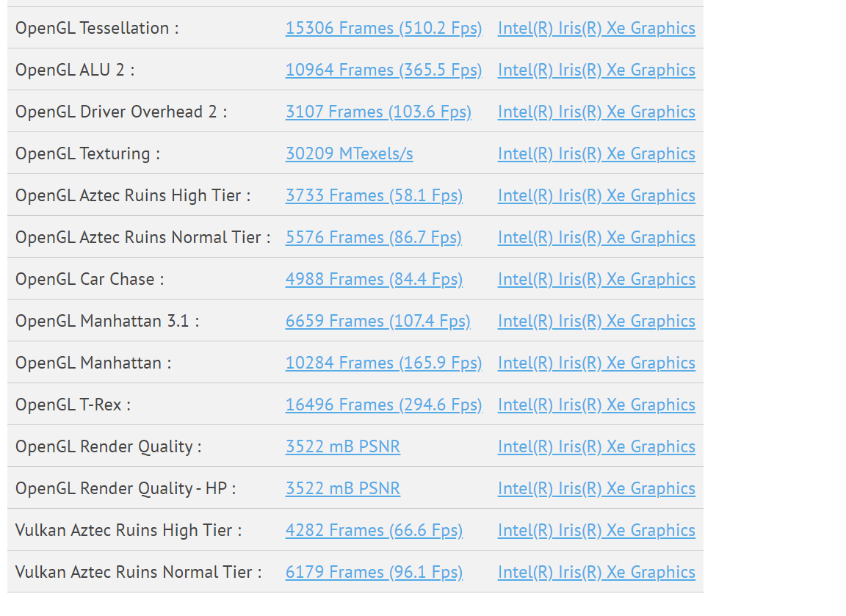Image resolution: width=846 pixels, height=616 pixels.
Task: Click the 3522 mB PSNR link for OpenGL Render Quality
Action: click(x=343, y=446)
